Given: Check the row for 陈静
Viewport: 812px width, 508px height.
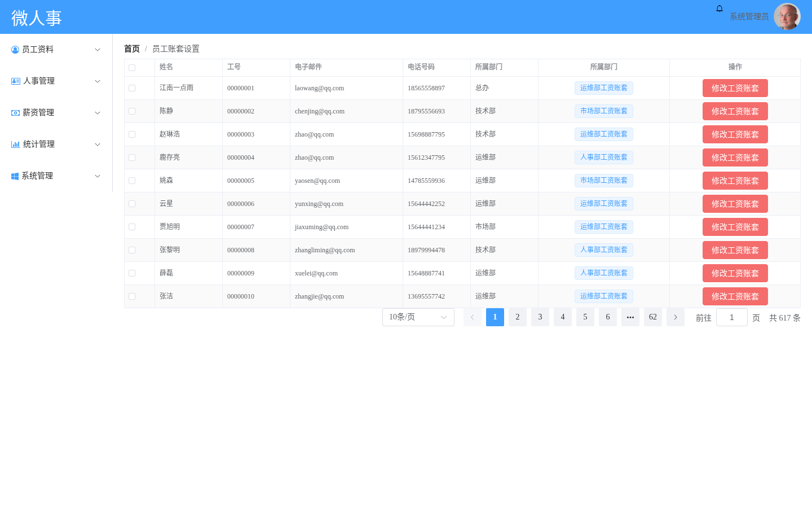Looking at the screenshot, I should (132, 111).
